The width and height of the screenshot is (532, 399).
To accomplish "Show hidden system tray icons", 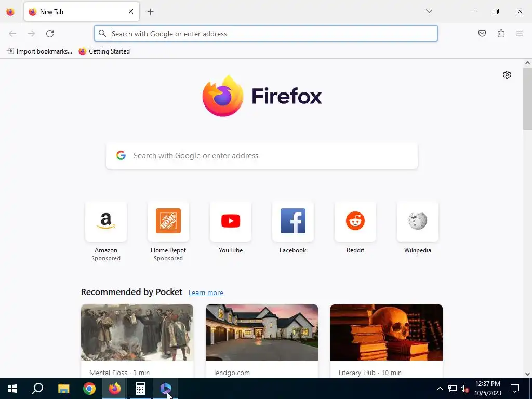I will 440,389.
